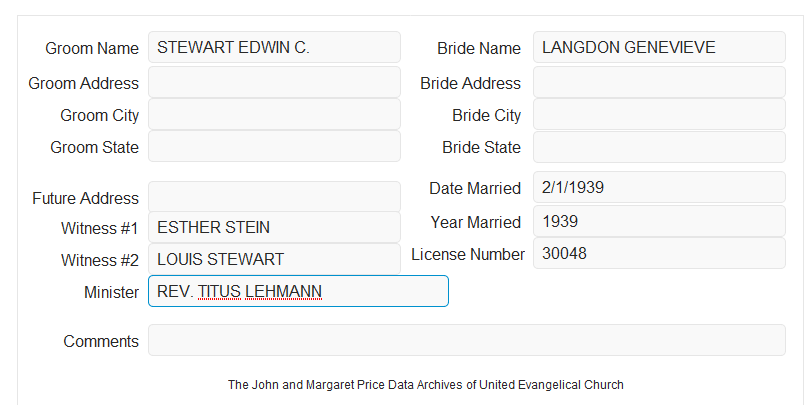Focus the empty Groom Address field
805x405 pixels.
tap(274, 82)
